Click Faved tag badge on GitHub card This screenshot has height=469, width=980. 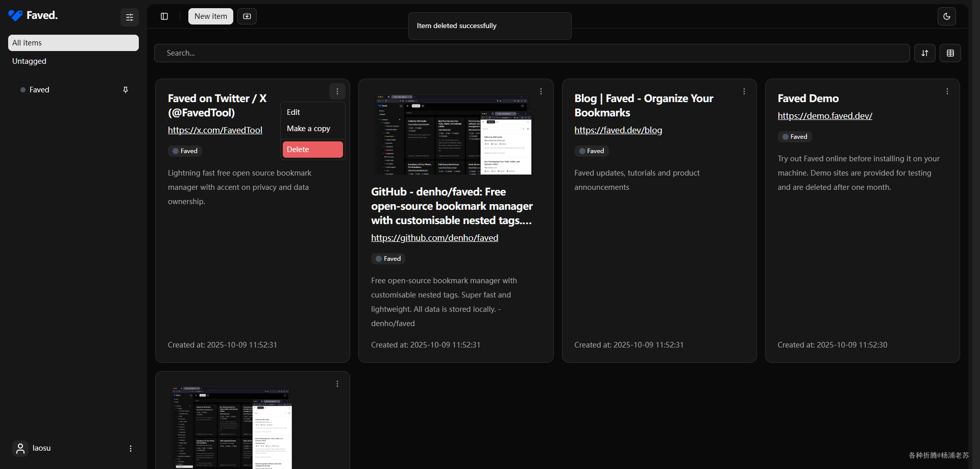click(x=388, y=259)
